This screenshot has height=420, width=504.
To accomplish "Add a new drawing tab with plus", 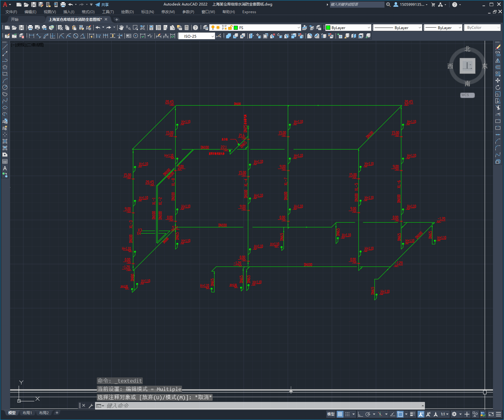I will tap(117, 20).
